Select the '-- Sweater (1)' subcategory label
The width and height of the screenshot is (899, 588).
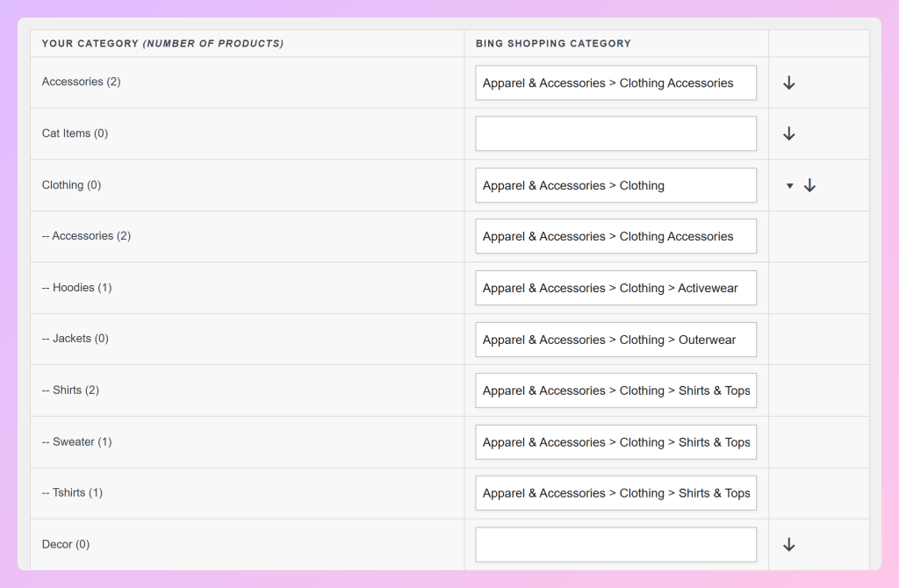click(77, 441)
